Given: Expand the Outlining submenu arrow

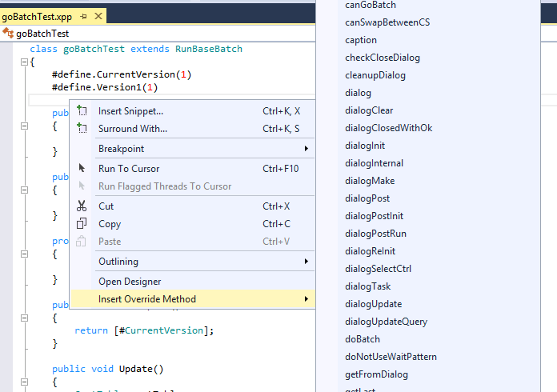Looking at the screenshot, I should pos(307,262).
